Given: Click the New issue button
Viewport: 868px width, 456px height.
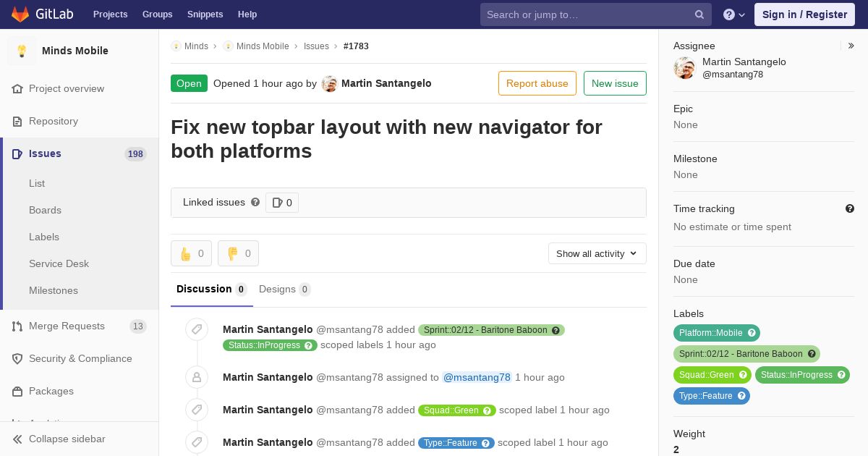Looking at the screenshot, I should (x=615, y=83).
